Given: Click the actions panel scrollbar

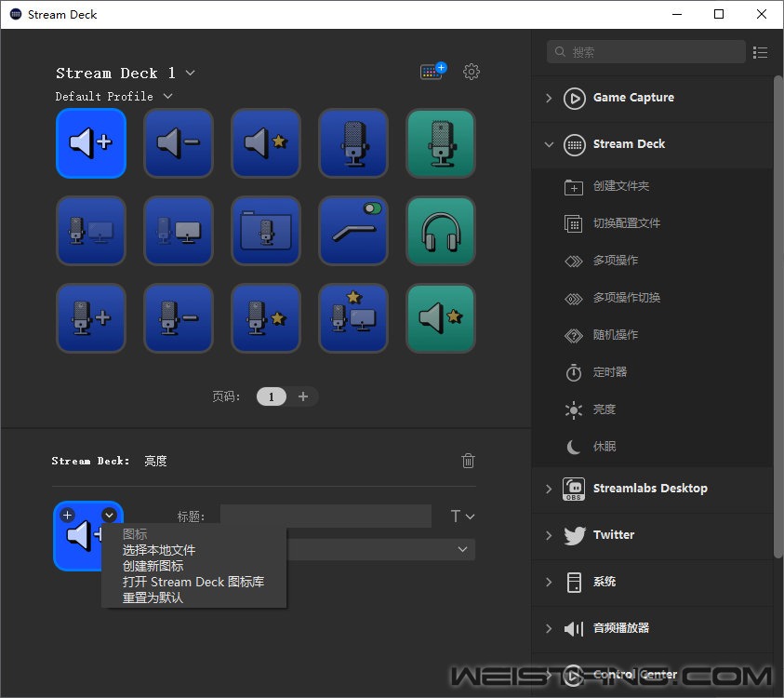Looking at the screenshot, I should click(778, 316).
